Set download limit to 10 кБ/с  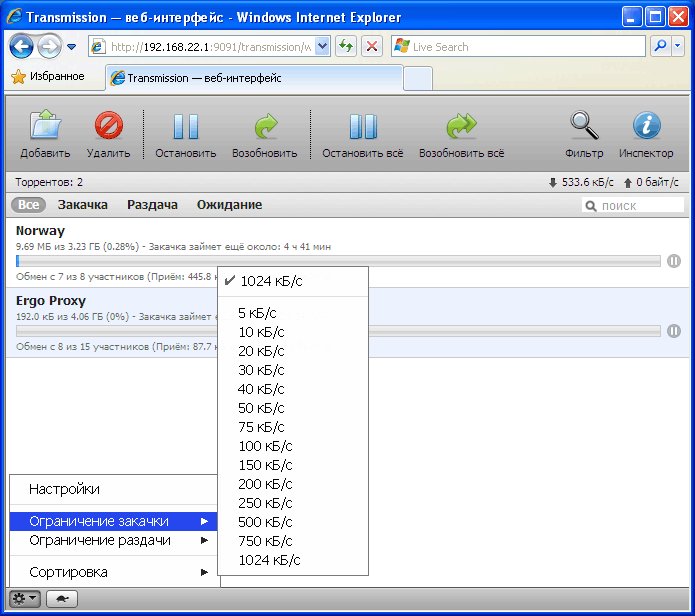click(x=293, y=332)
